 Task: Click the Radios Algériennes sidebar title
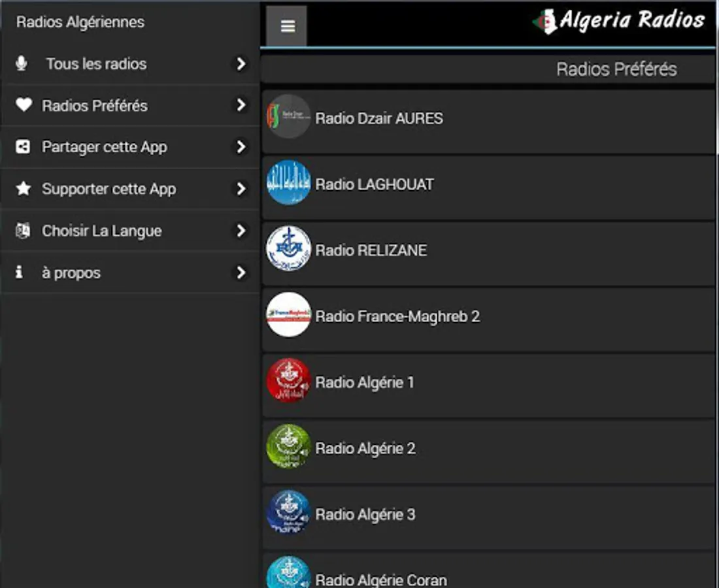coord(80,22)
